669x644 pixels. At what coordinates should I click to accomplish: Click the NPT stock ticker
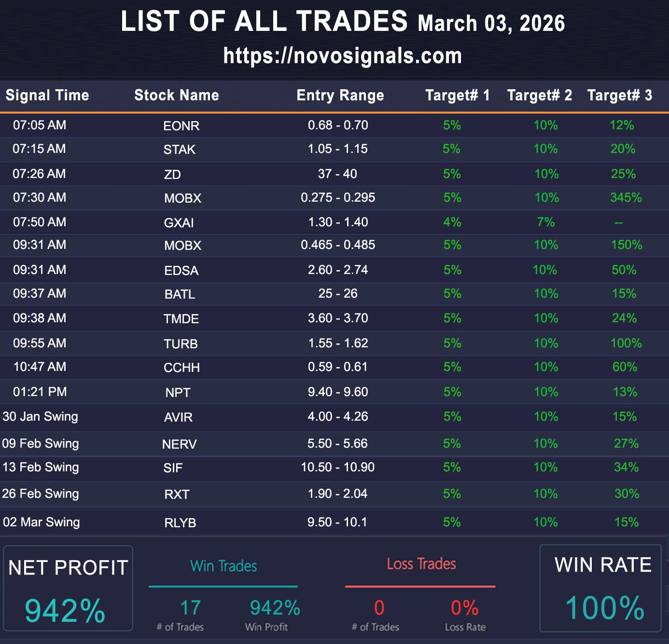point(178,393)
